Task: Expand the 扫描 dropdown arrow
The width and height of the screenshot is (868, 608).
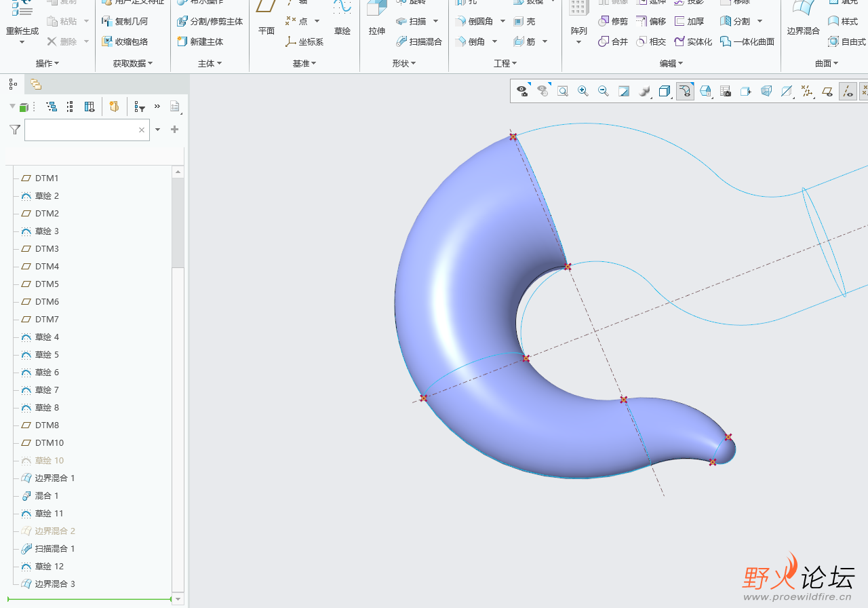Action: pyautogui.click(x=435, y=21)
